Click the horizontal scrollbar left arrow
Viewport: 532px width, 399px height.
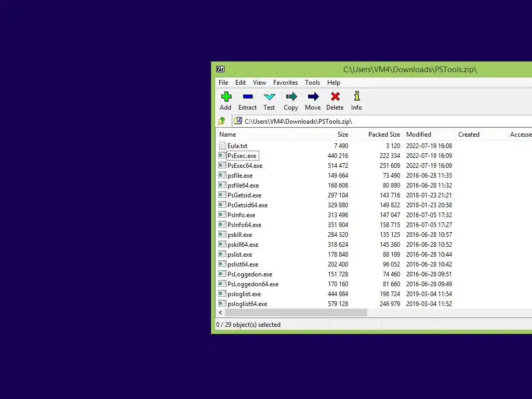(x=220, y=312)
